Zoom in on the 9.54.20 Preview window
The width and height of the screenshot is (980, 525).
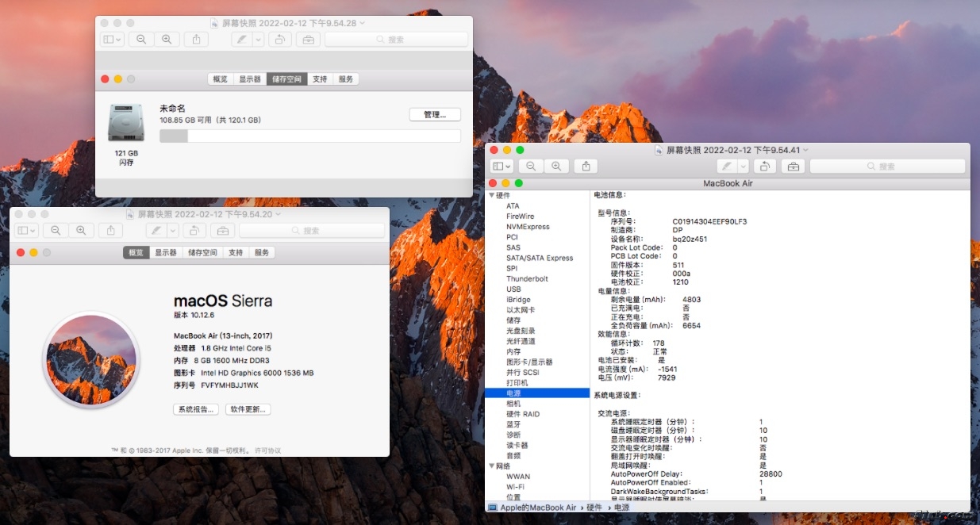(80, 230)
